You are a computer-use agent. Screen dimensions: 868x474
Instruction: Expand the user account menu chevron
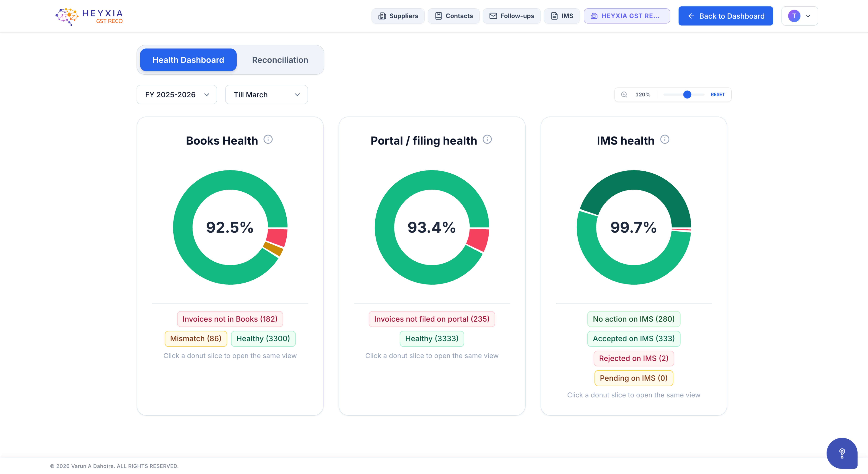[808, 16]
